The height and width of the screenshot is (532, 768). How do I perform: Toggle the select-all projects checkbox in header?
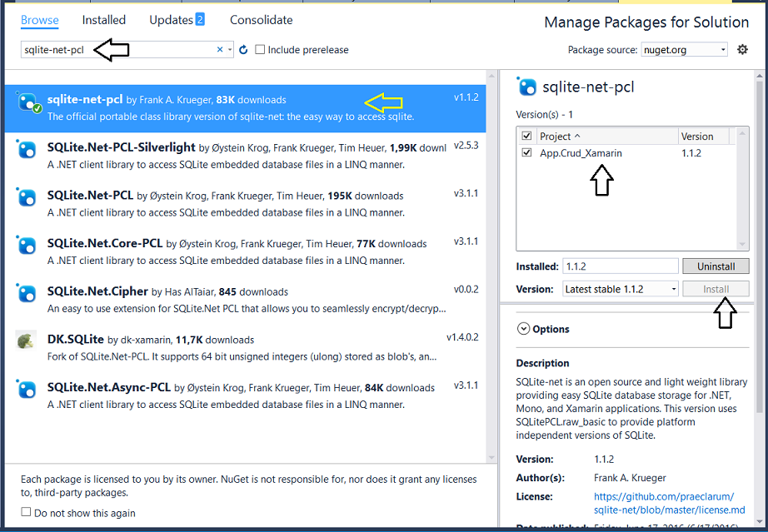coord(526,136)
